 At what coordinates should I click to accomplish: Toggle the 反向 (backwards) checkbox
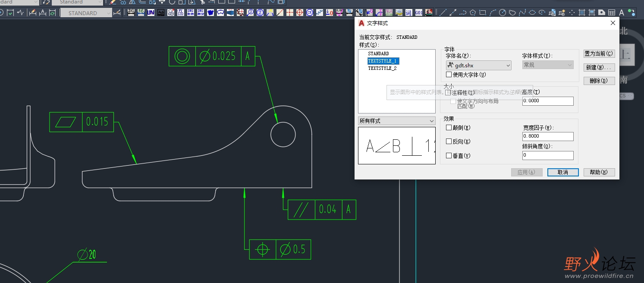449,141
